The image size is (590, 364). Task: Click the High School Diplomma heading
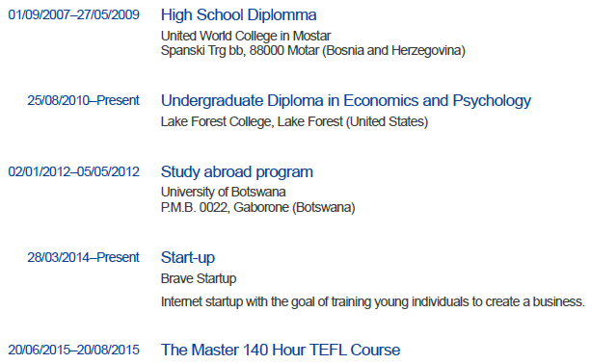point(238,15)
